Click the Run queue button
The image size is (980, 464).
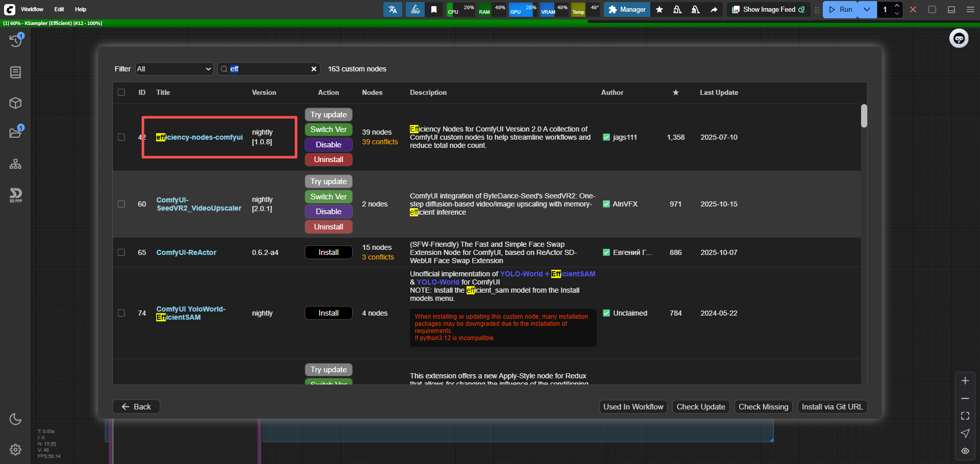[840, 9]
